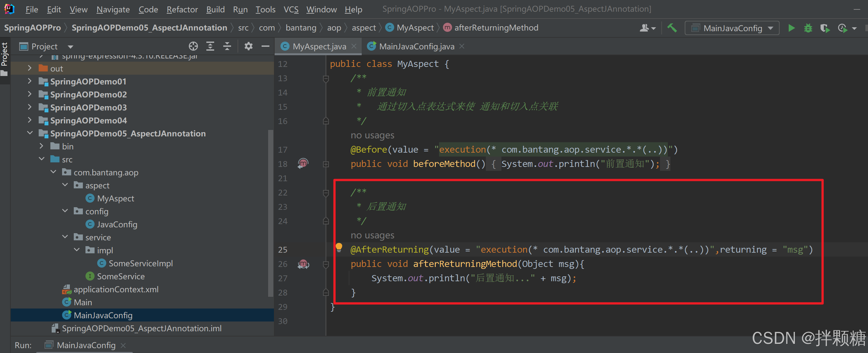Click Run with Coverage shield icon
This screenshot has width=868, height=353.
click(x=824, y=28)
